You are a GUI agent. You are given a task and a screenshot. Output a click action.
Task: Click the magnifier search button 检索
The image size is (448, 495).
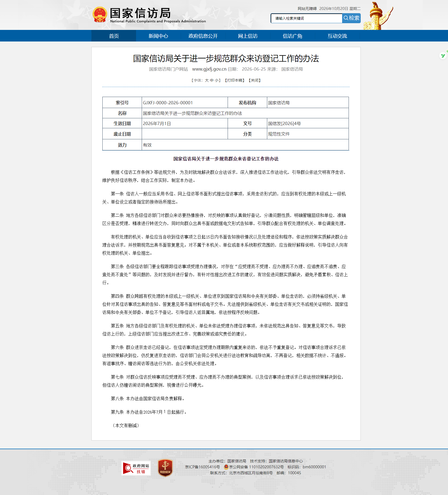(x=351, y=18)
